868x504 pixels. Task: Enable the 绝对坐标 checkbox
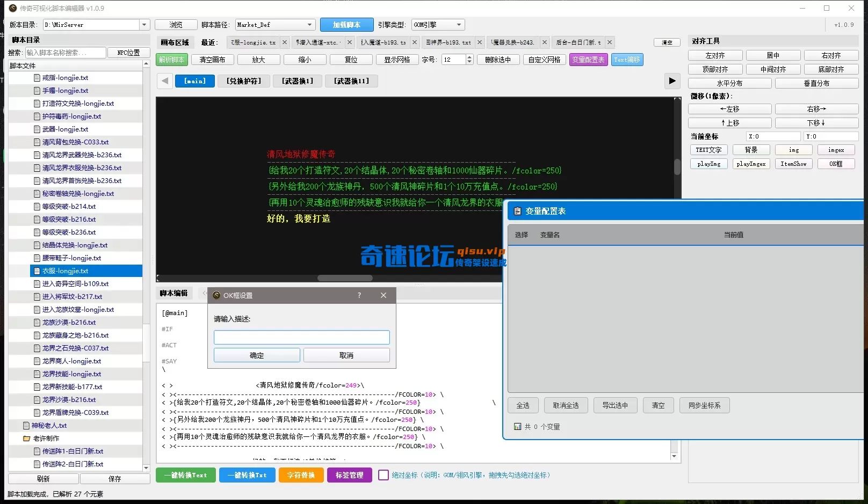[384, 475]
